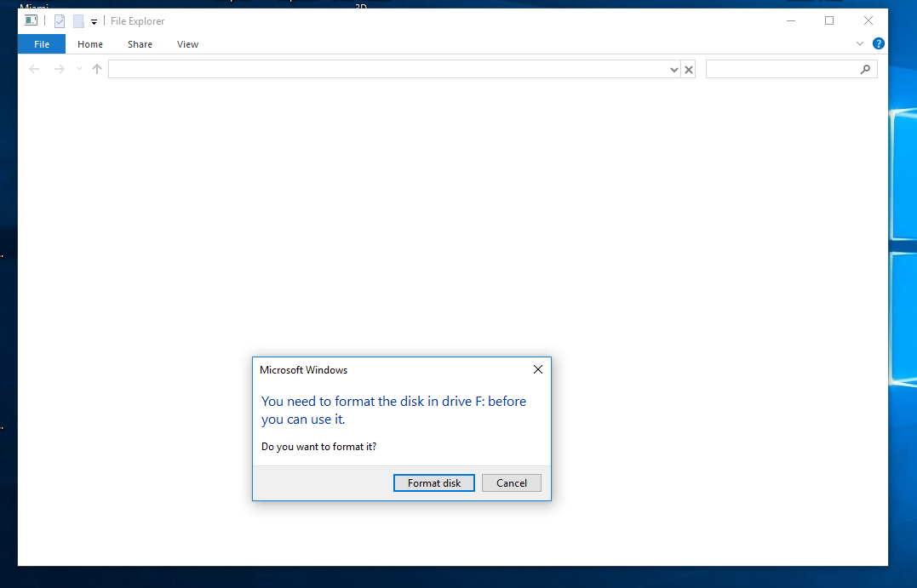Open Help via the blue question mark

tap(878, 43)
